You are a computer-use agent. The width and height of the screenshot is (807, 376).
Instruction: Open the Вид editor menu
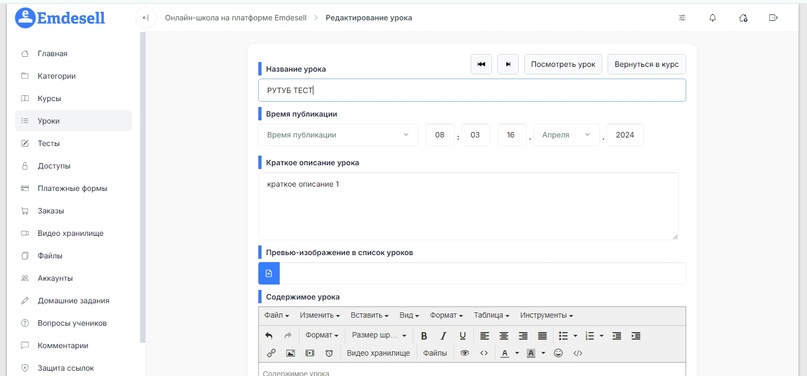pos(409,315)
